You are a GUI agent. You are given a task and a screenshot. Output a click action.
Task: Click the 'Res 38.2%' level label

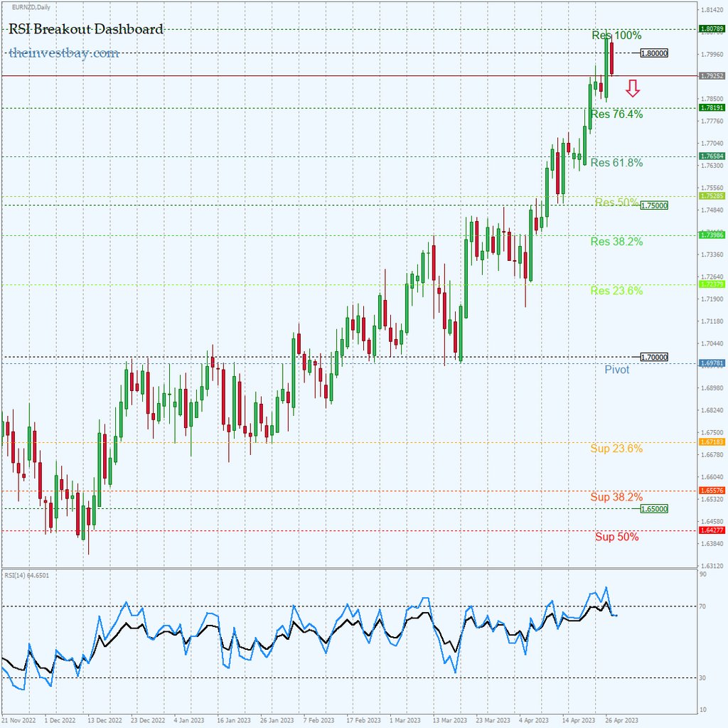616,242
